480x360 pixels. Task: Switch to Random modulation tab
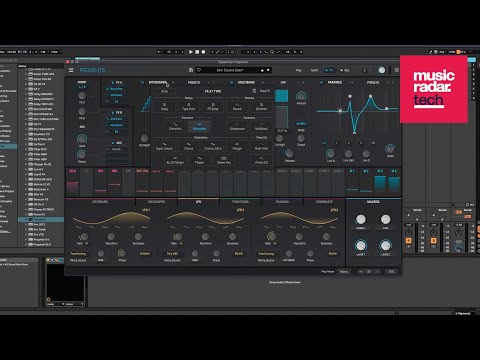point(282,202)
